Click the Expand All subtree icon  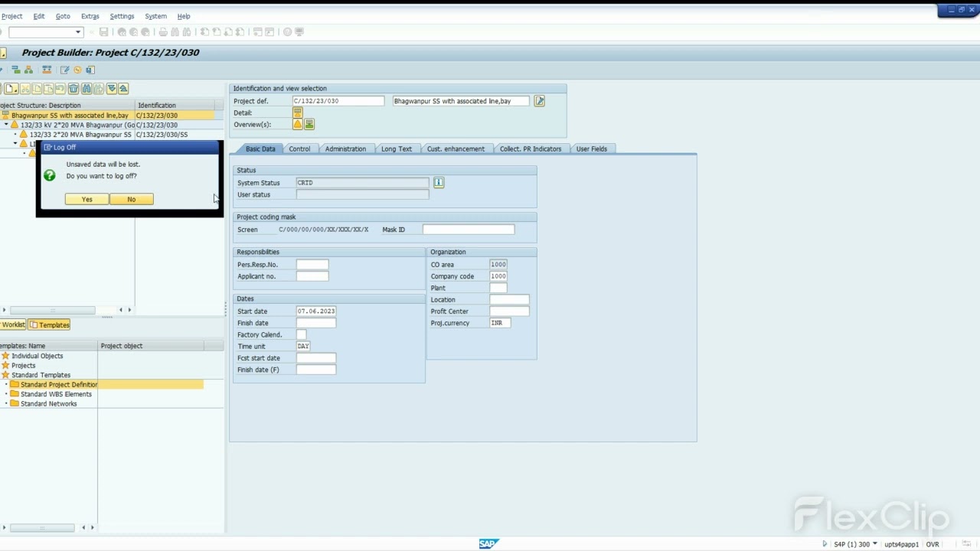point(112,89)
